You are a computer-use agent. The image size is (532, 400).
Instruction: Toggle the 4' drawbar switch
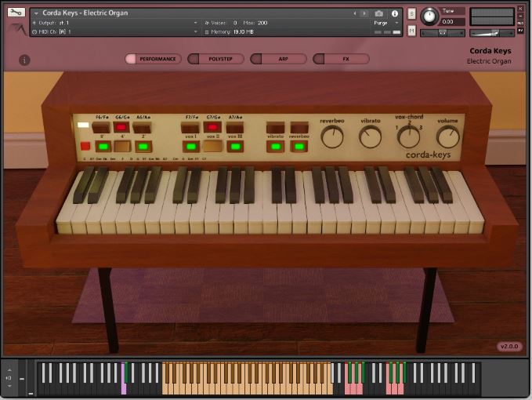122,147
